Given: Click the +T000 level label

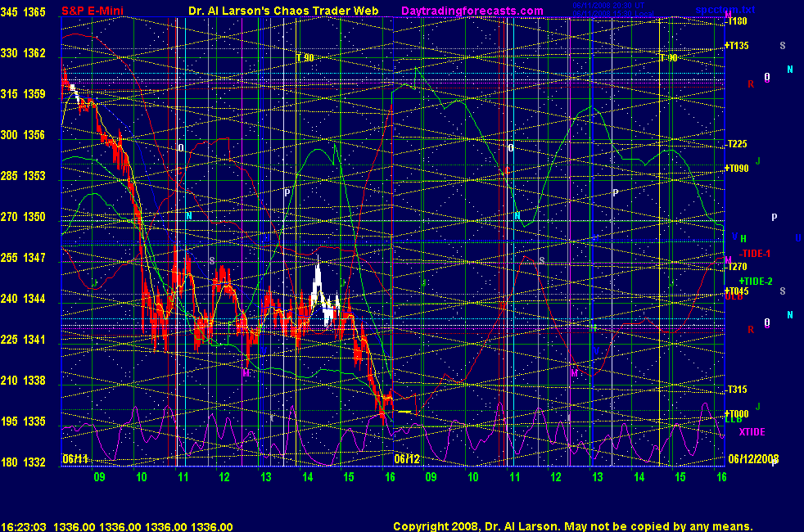Looking at the screenshot, I should pyautogui.click(x=736, y=413).
